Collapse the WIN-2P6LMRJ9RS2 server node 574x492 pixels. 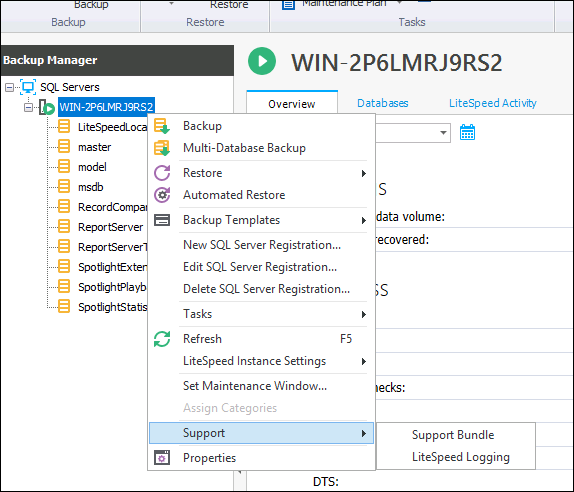click(28, 108)
